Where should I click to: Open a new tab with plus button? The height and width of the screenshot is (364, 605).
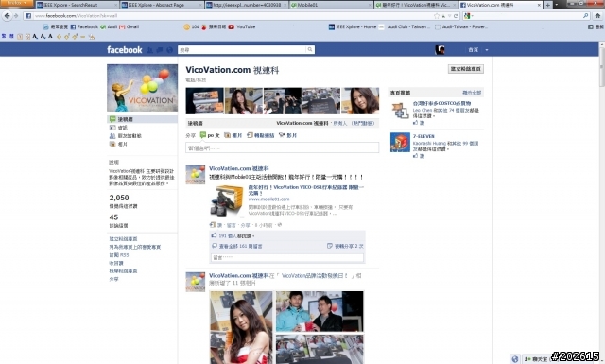click(548, 5)
